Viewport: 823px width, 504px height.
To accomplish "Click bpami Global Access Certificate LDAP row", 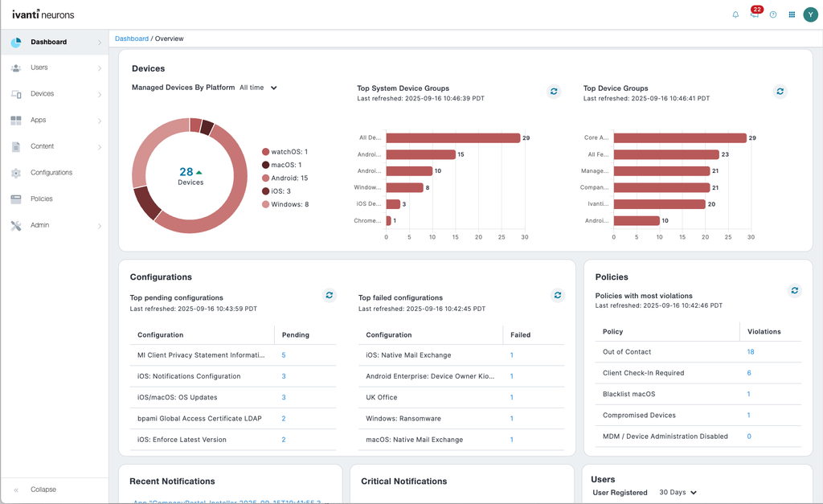I will (232, 419).
